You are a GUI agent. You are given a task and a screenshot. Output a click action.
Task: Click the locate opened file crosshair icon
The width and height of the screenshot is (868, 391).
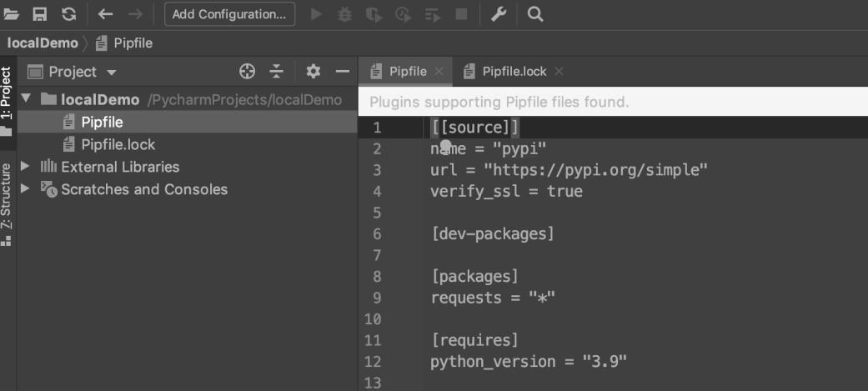coord(247,72)
